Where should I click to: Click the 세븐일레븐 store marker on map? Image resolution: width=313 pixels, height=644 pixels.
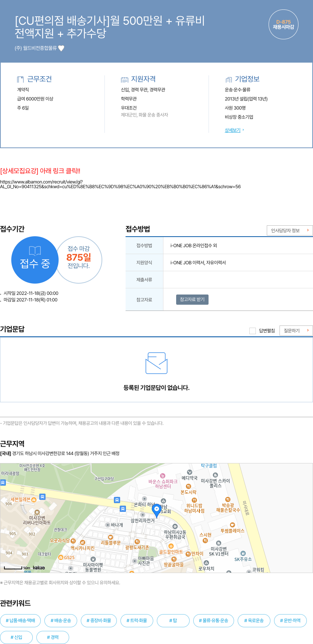(34, 500)
